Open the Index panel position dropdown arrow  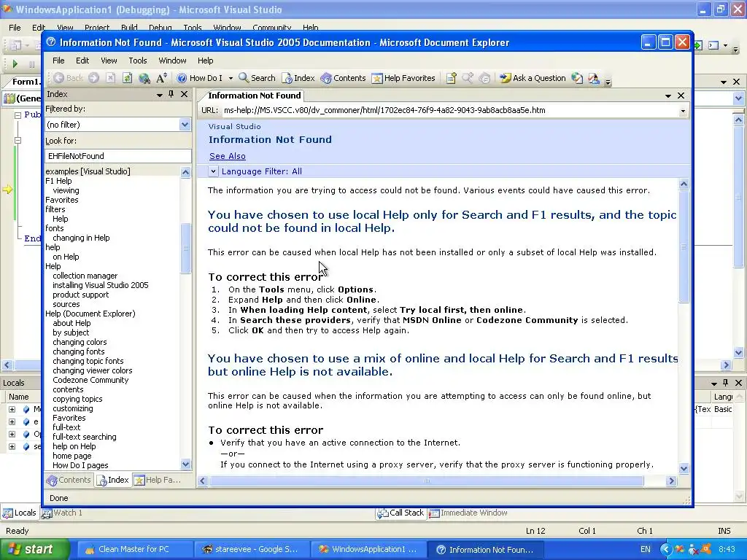(x=160, y=95)
